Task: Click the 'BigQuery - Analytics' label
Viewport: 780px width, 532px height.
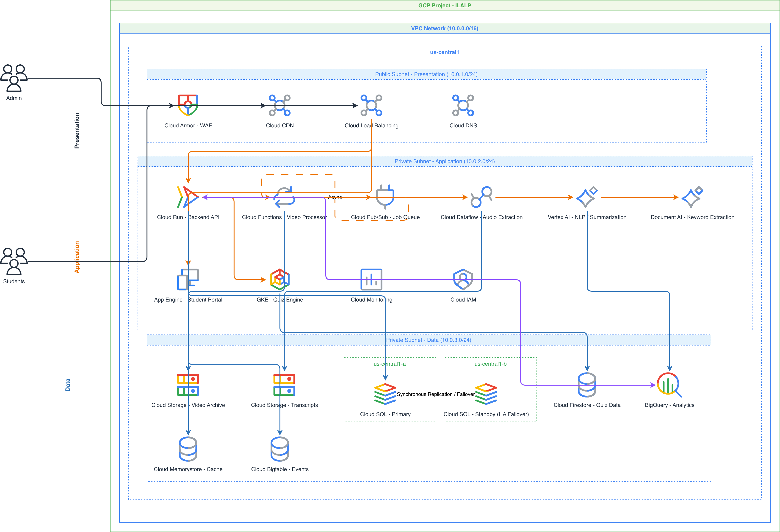Action: tap(669, 405)
